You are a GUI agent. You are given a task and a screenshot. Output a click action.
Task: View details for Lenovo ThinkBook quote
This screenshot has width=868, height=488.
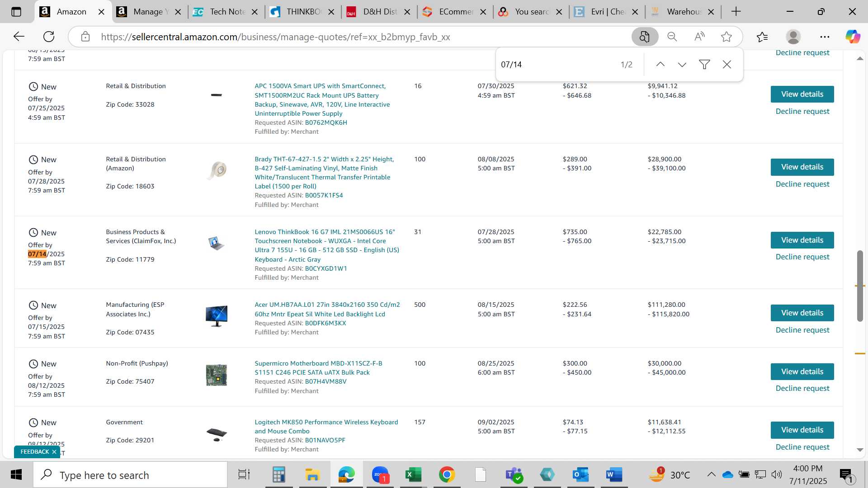tap(802, 240)
